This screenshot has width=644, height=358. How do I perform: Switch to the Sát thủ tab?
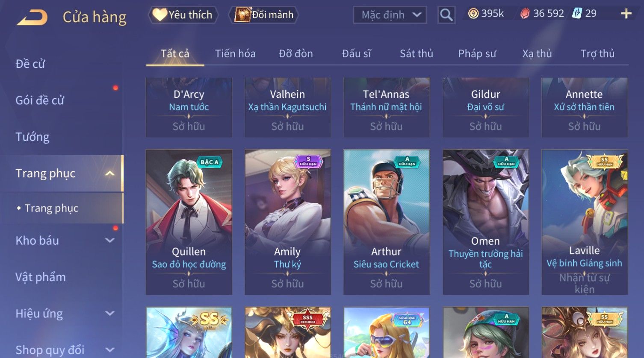click(416, 53)
